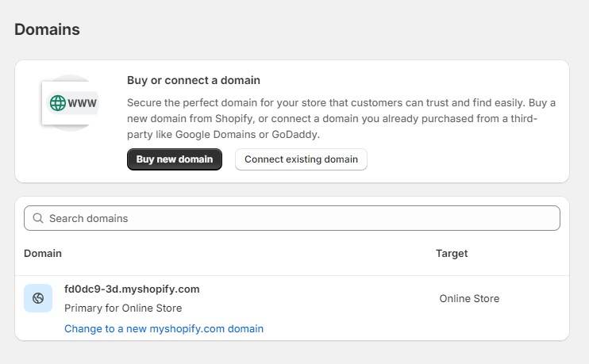Click the green globe in the WWW illustration
The image size is (589, 364).
pyautogui.click(x=58, y=103)
